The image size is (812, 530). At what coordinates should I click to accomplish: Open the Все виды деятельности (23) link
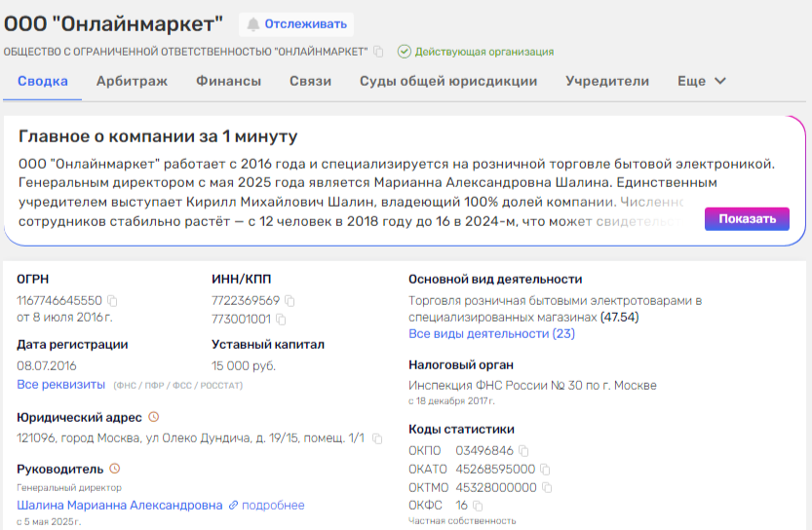pos(491,333)
